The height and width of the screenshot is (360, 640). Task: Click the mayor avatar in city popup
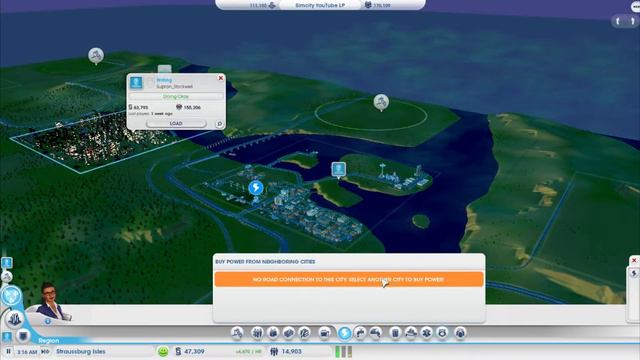tap(136, 83)
